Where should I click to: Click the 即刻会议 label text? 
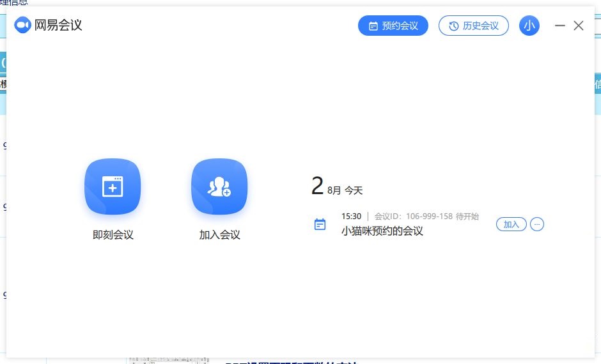tap(113, 234)
